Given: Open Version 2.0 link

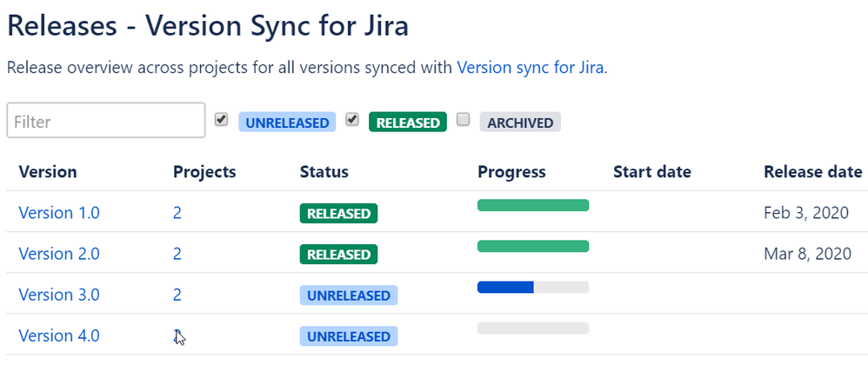Looking at the screenshot, I should tap(59, 254).
